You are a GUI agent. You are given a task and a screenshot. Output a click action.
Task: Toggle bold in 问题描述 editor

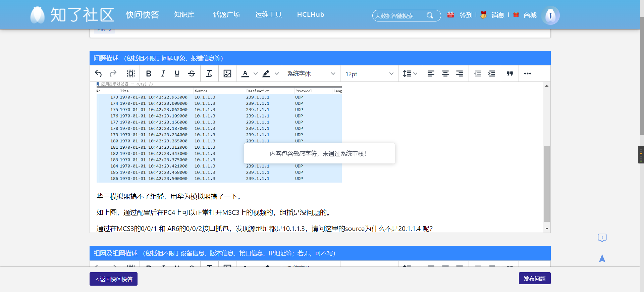tap(149, 74)
